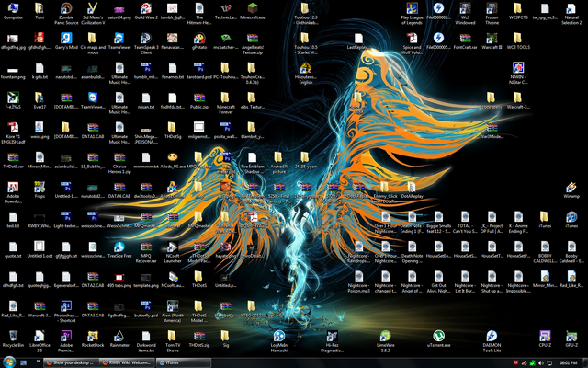Open the WC3 TOOLS folder

(518, 40)
